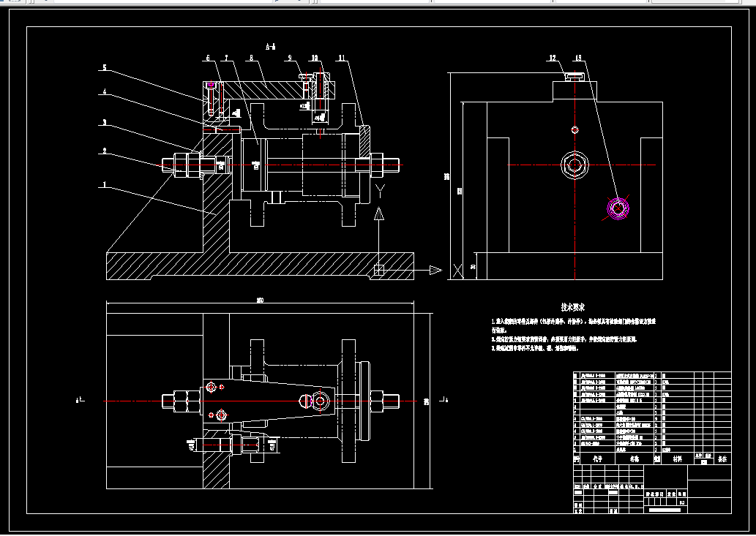Select the left A section cut marker
This screenshot has height=536, width=756.
(x=81, y=400)
